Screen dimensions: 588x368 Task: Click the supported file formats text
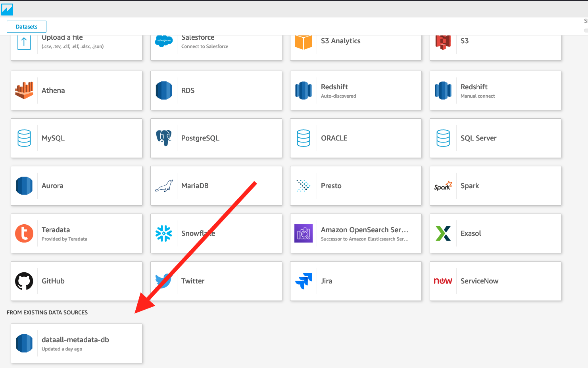tap(73, 46)
